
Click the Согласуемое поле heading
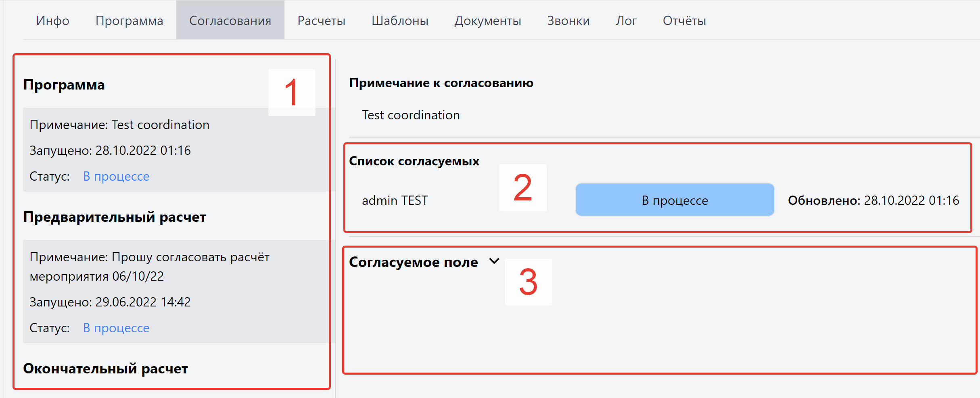(x=413, y=262)
